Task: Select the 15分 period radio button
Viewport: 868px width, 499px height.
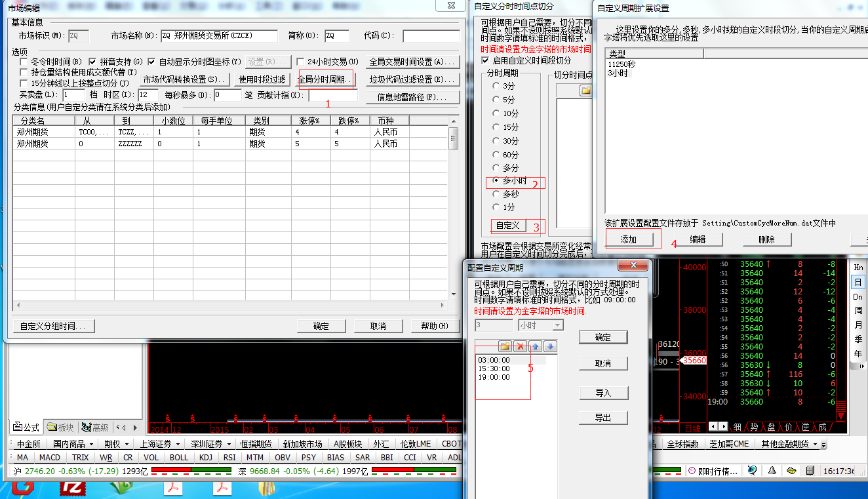Action: pos(496,127)
